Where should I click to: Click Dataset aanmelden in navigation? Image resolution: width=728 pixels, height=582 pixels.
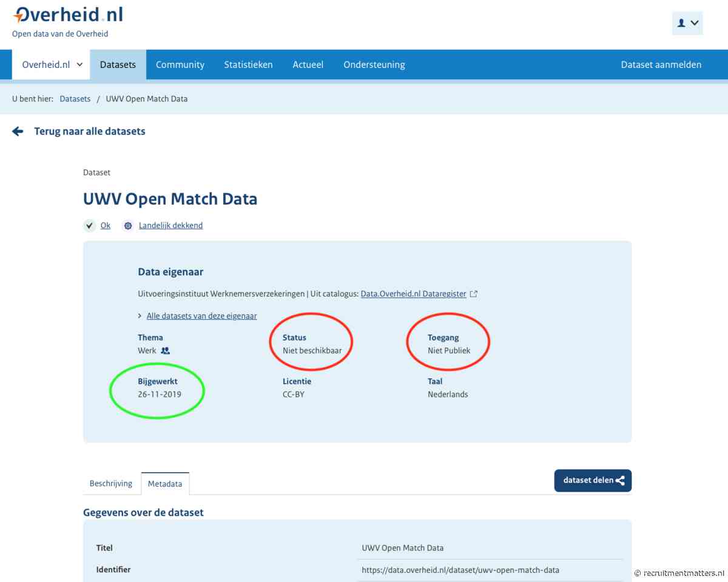[661, 64]
